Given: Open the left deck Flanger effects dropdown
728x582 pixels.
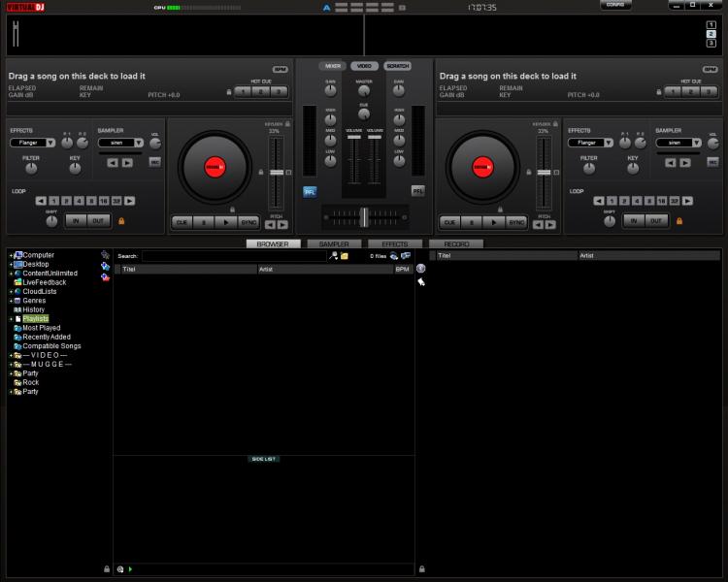Looking at the screenshot, I should tap(50, 142).
